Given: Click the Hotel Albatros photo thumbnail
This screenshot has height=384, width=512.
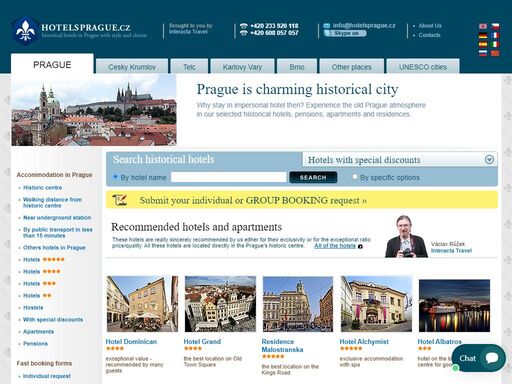Looking at the screenshot, I should click(454, 306).
